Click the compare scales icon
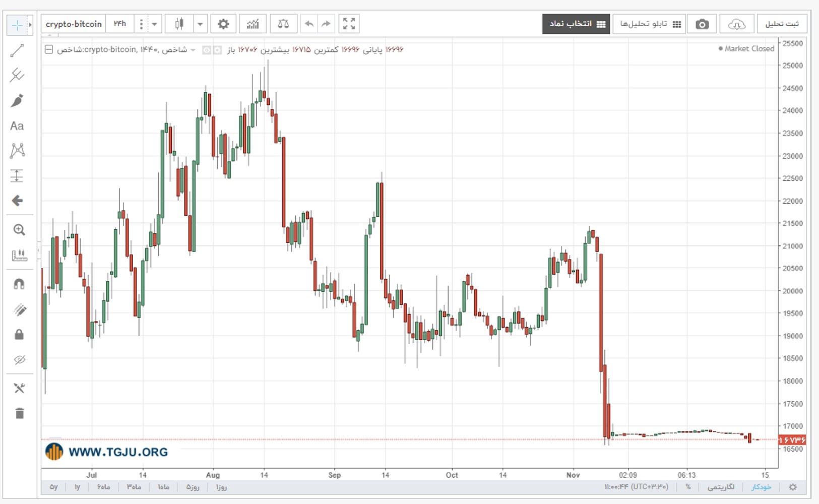The height and width of the screenshot is (504, 819). [x=283, y=24]
